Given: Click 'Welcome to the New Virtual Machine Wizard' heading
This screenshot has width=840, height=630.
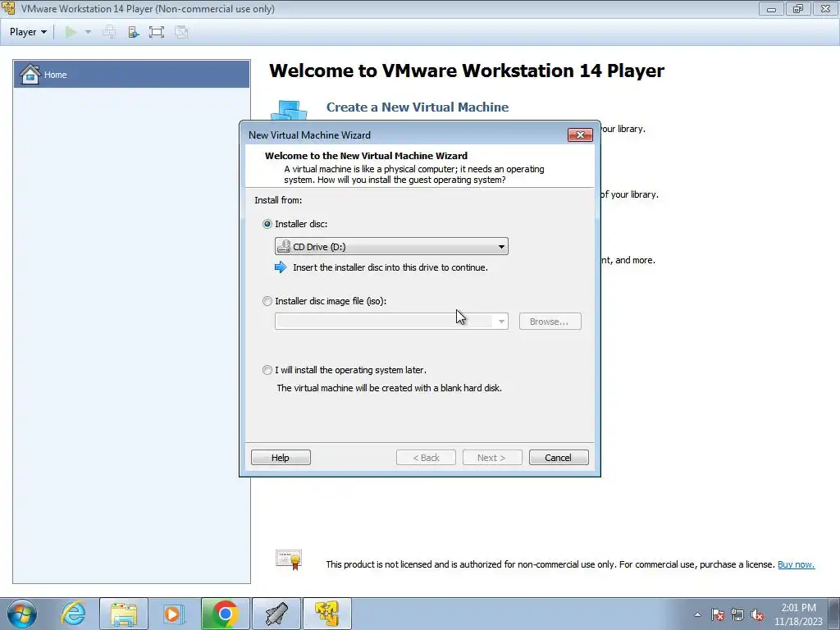Looking at the screenshot, I should (366, 156).
